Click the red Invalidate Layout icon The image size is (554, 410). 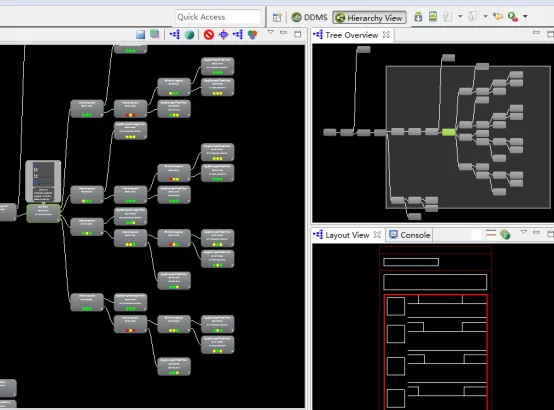208,35
